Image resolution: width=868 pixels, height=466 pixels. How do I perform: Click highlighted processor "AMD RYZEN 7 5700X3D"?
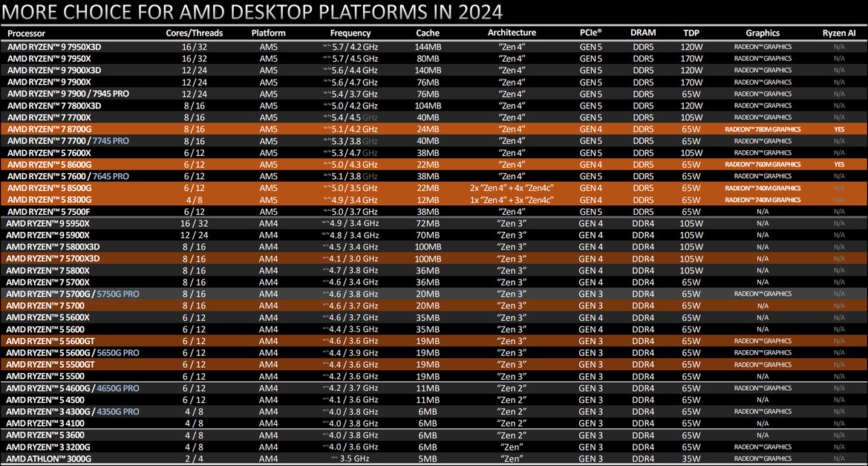(x=53, y=259)
